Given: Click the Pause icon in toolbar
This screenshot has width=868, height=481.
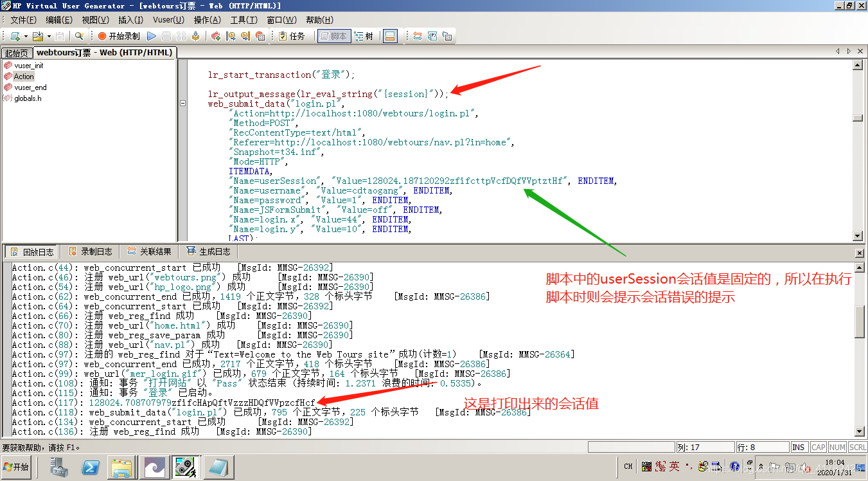Looking at the screenshot, I should [x=180, y=36].
